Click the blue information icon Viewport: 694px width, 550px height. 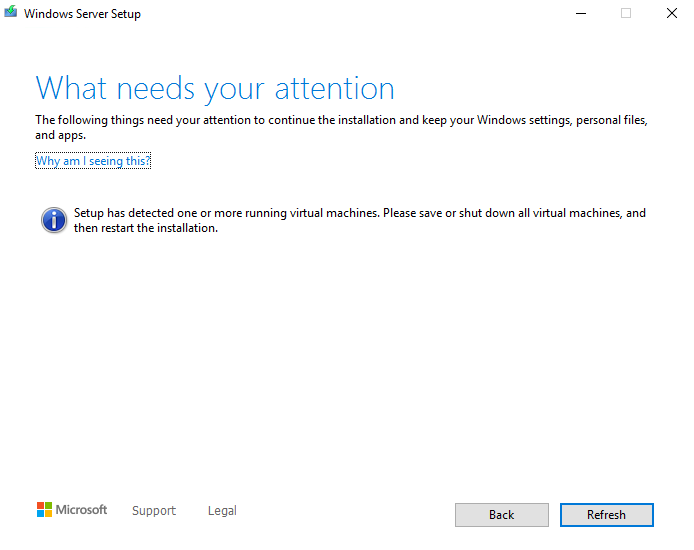[54, 220]
